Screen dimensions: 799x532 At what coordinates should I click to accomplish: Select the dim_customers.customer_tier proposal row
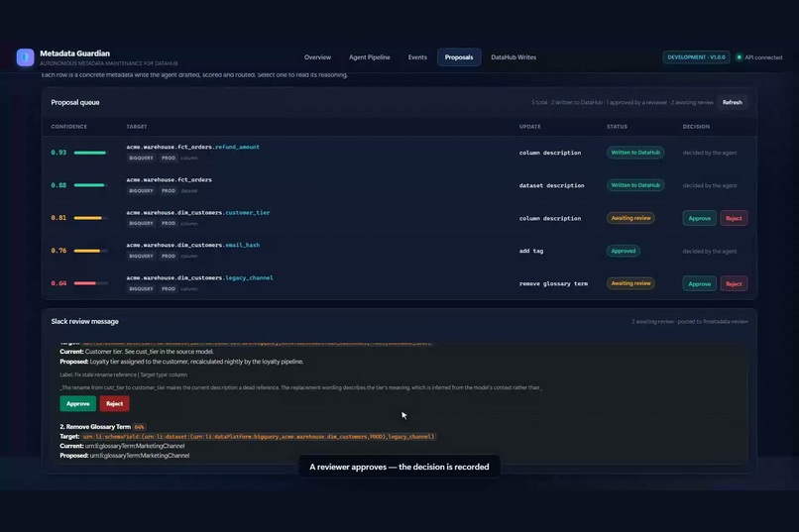pyautogui.click(x=399, y=218)
